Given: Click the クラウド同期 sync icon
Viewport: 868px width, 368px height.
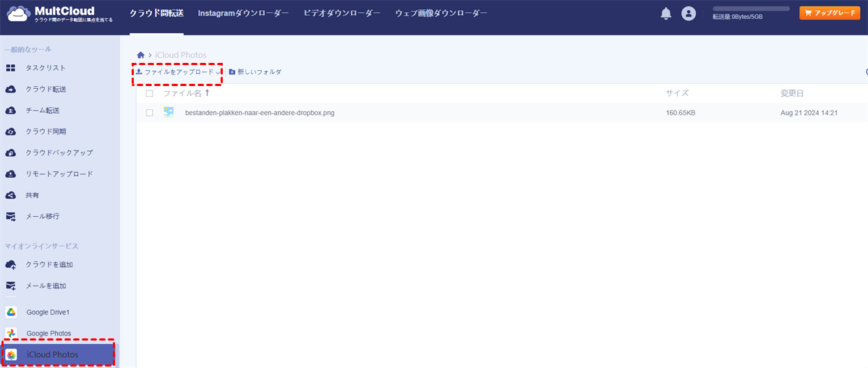Looking at the screenshot, I should [x=11, y=132].
